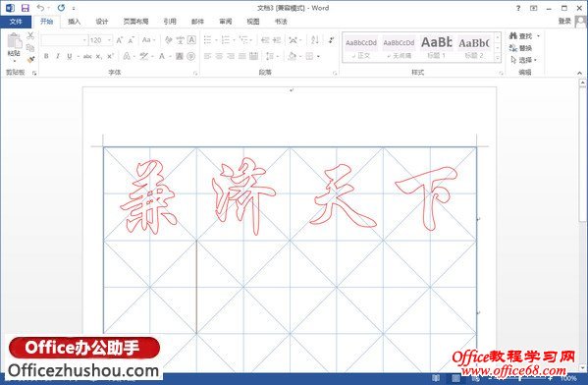Click the 选择 (Select) button
588x385 pixels.
(x=524, y=60)
